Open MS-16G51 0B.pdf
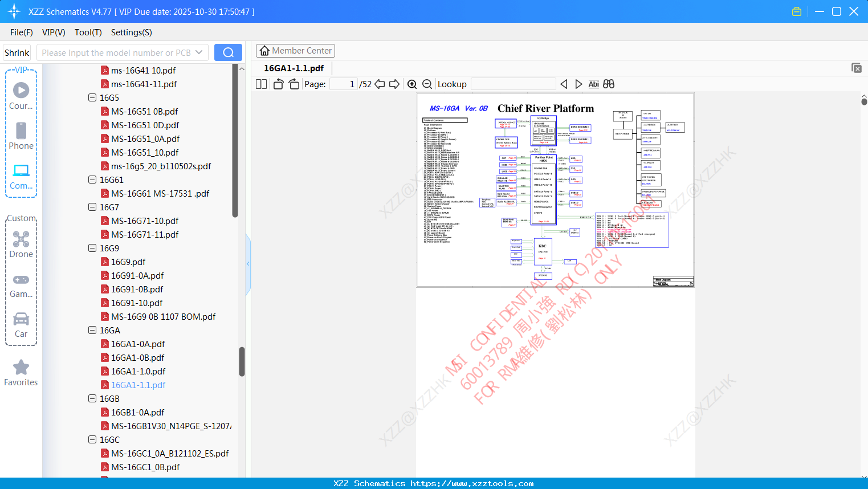 point(145,111)
